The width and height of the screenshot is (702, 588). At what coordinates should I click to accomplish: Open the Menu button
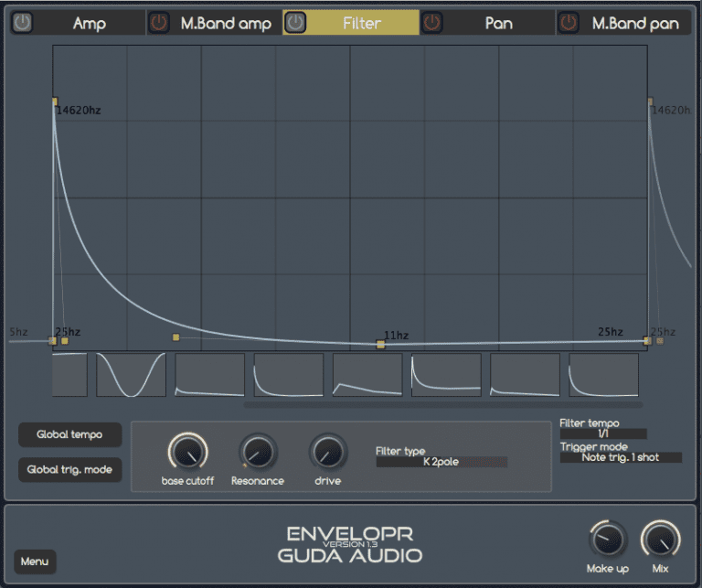pyautogui.click(x=35, y=561)
